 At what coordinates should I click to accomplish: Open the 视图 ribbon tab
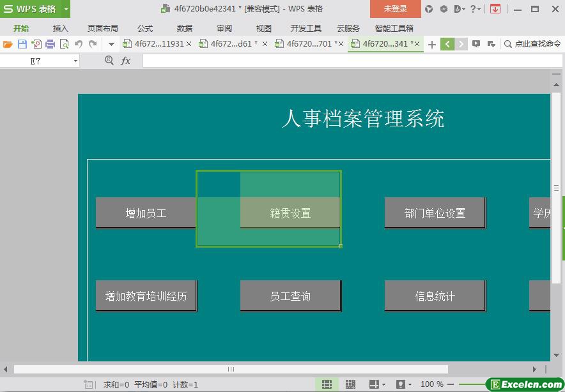(263, 29)
